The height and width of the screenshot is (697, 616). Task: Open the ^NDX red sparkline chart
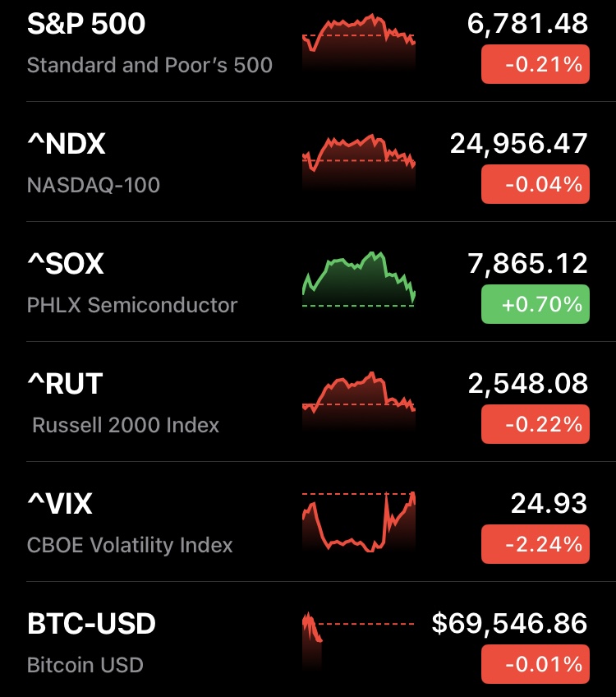[359, 163]
